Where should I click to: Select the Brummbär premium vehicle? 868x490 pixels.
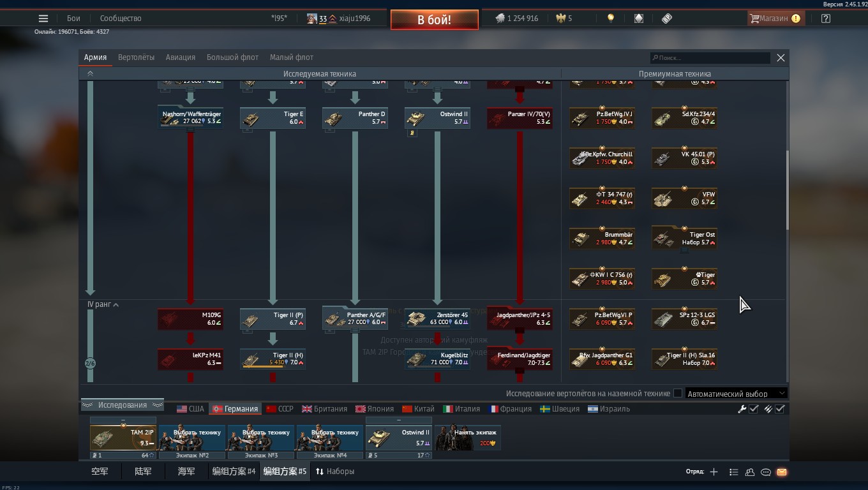(602, 239)
